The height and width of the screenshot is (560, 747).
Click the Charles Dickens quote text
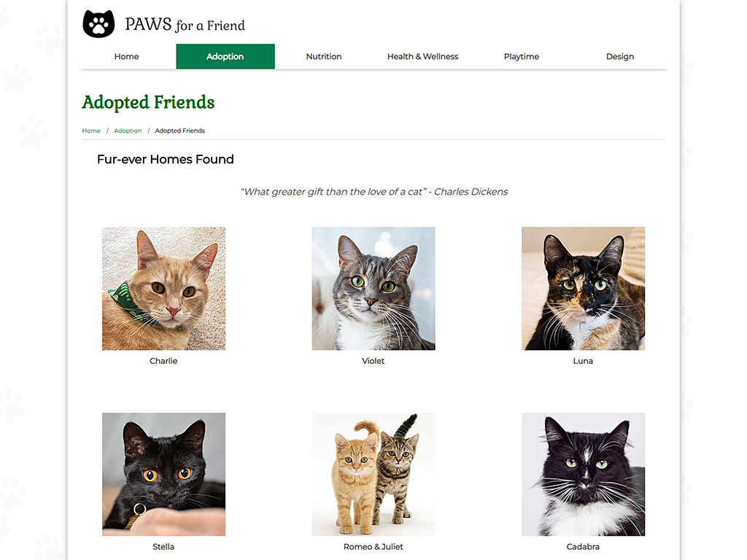pos(373,192)
